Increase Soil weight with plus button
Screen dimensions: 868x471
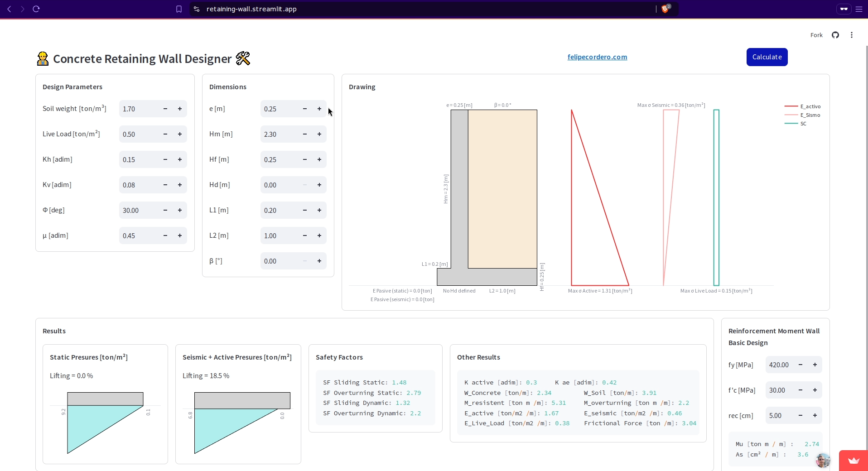(180, 109)
